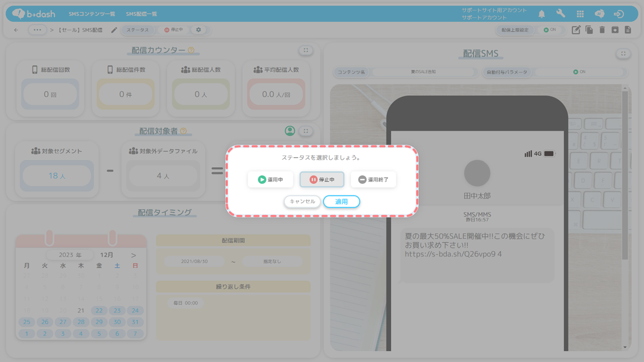Click the ステータス label in toolbar

137,30
